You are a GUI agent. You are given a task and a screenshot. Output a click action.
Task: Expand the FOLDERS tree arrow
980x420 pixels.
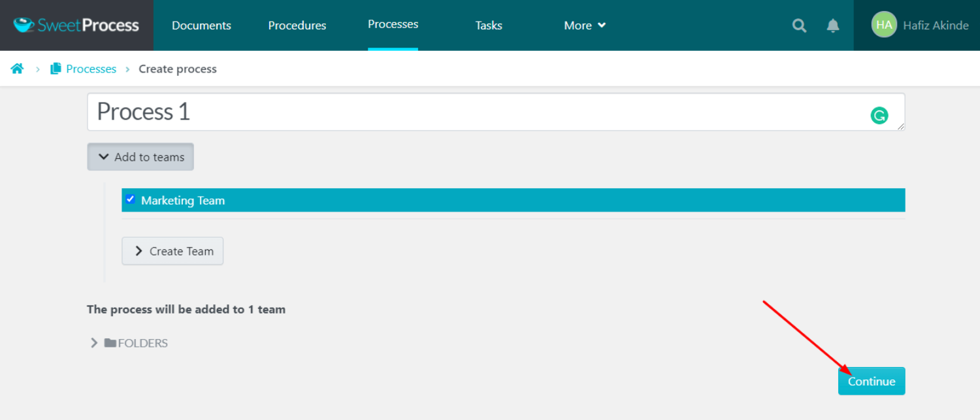(x=94, y=343)
